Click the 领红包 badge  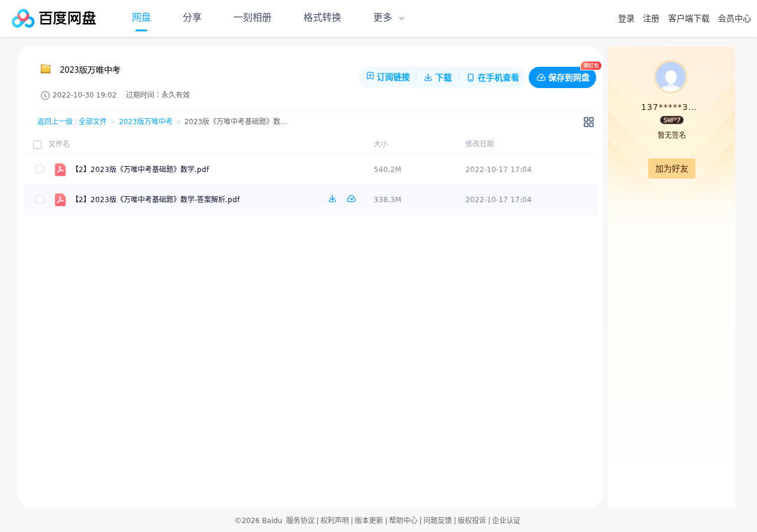coord(591,66)
